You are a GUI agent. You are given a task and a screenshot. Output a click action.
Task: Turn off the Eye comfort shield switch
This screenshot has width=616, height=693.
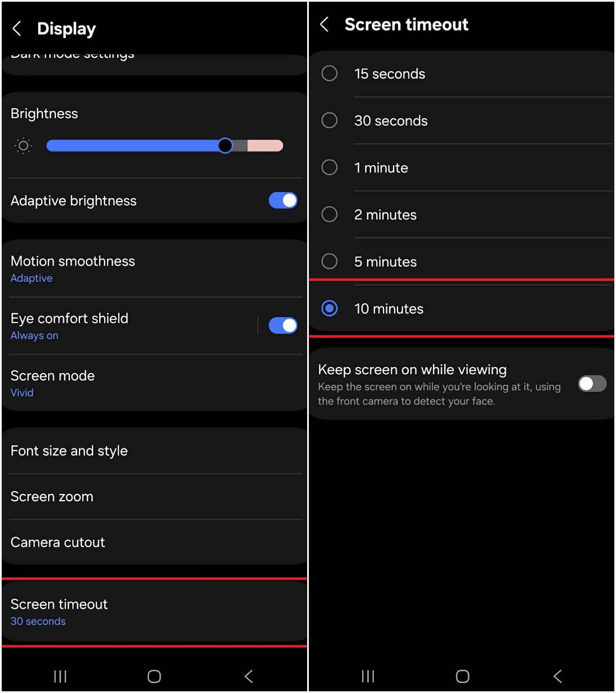[283, 326]
